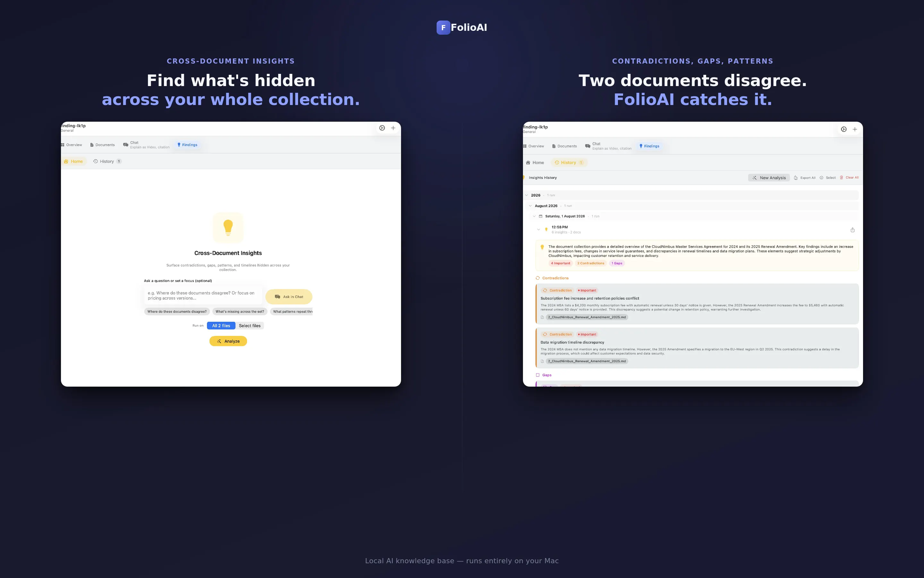924x578 pixels.
Task: Open Documents tab in the Insights History window
Action: point(564,146)
